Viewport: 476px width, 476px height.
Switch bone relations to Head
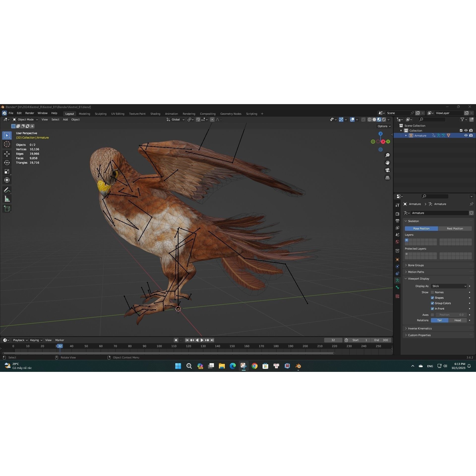point(457,320)
